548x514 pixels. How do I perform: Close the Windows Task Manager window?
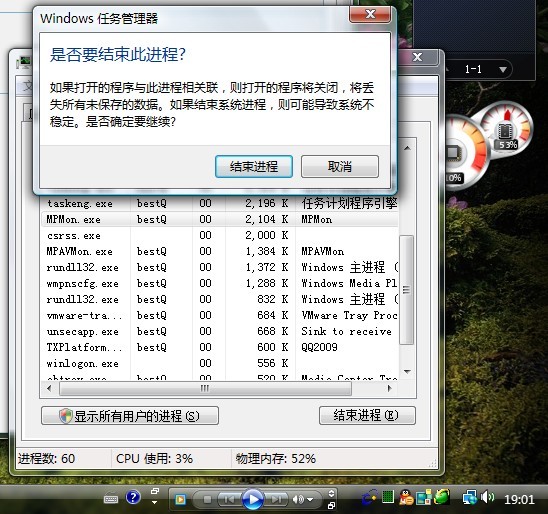coord(418,57)
